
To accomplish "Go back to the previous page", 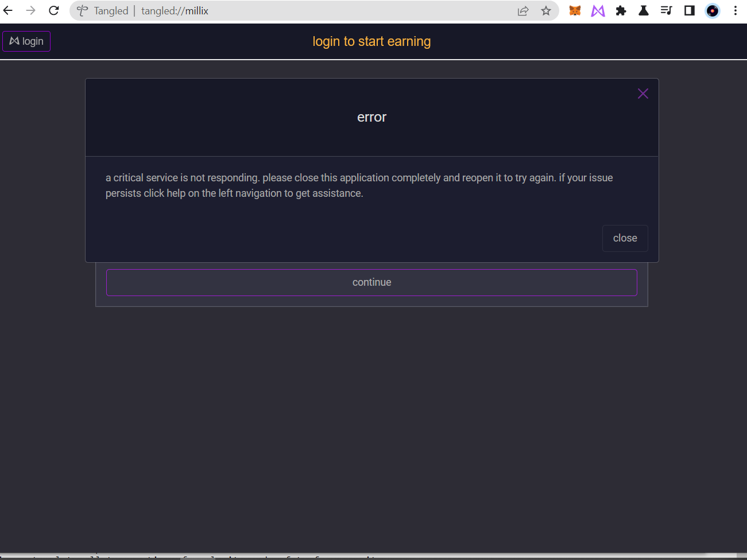I will point(8,10).
